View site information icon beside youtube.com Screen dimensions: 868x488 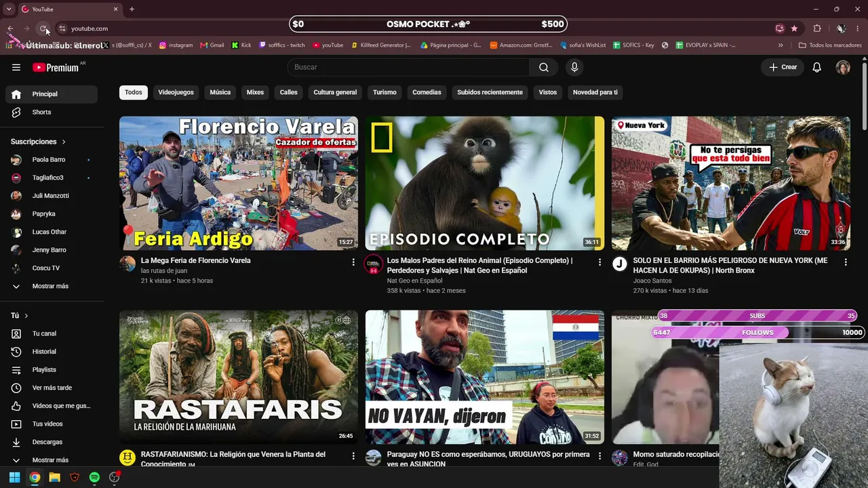click(x=62, y=28)
